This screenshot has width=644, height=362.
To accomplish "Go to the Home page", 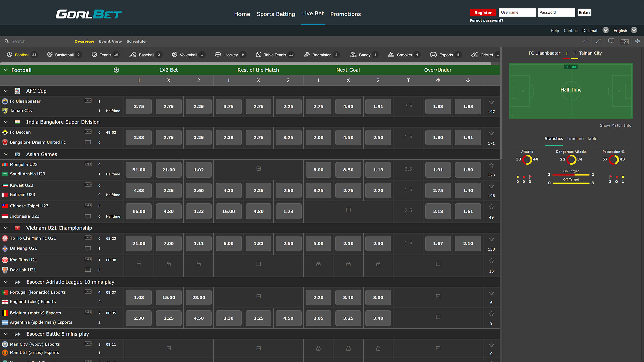I will pos(242,14).
